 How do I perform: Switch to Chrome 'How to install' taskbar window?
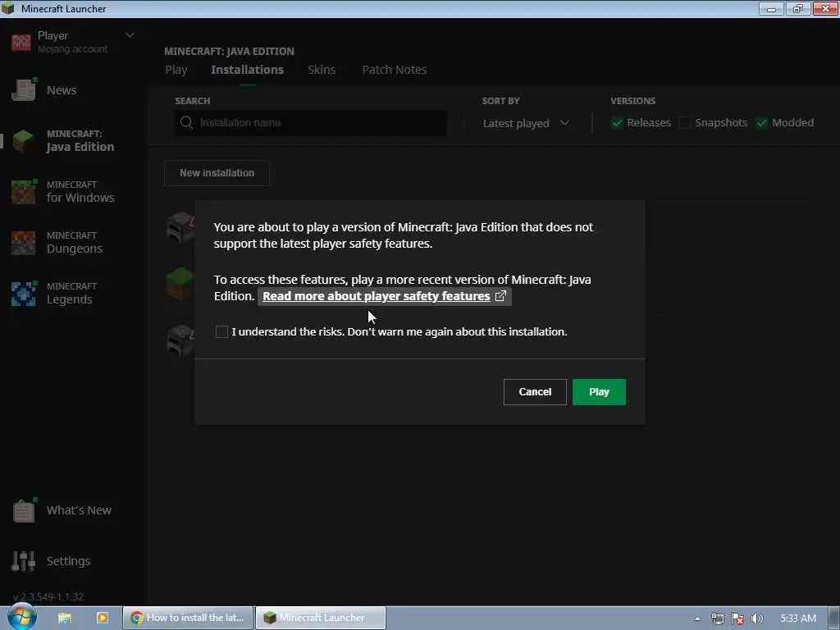coord(188,618)
